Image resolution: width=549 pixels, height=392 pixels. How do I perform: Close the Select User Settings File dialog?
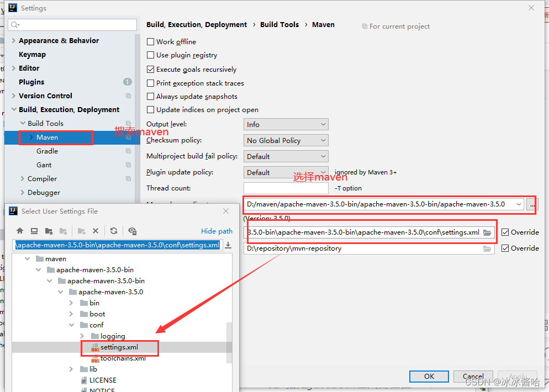[x=226, y=211]
